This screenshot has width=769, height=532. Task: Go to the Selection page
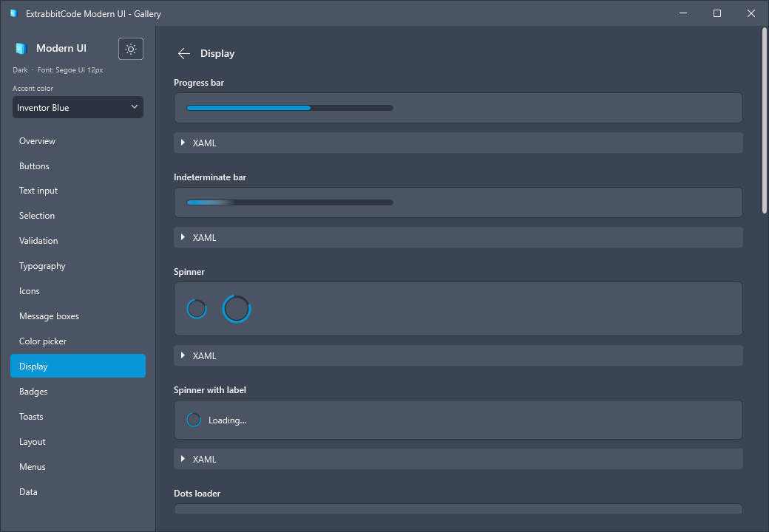78,216
